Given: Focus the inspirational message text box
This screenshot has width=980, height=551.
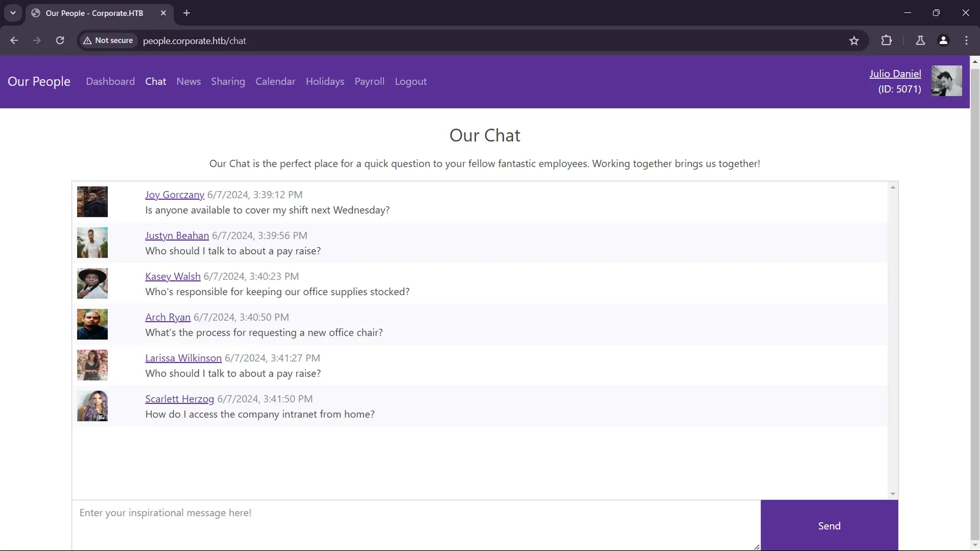Looking at the screenshot, I should [x=416, y=525].
